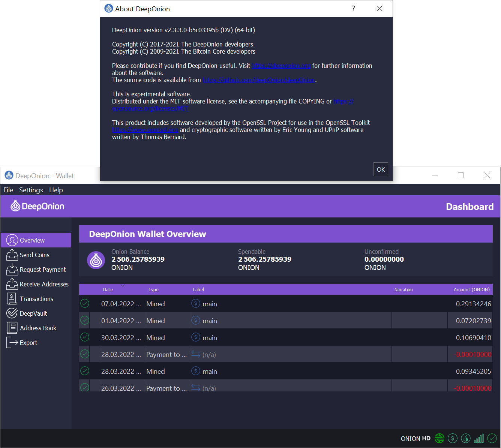The image size is (501, 448).
Task: Click confirmed checkmark on 07.04.2022 row
Action: pyautogui.click(x=85, y=303)
